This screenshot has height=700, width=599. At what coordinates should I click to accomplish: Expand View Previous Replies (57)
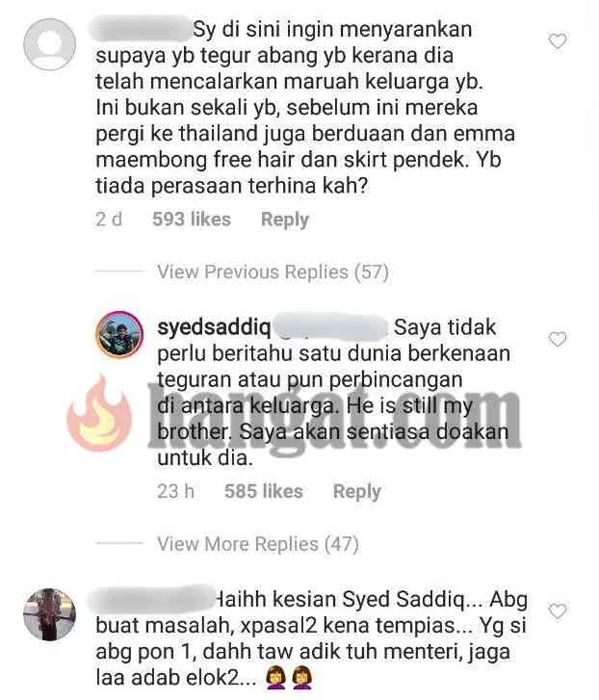(x=273, y=272)
